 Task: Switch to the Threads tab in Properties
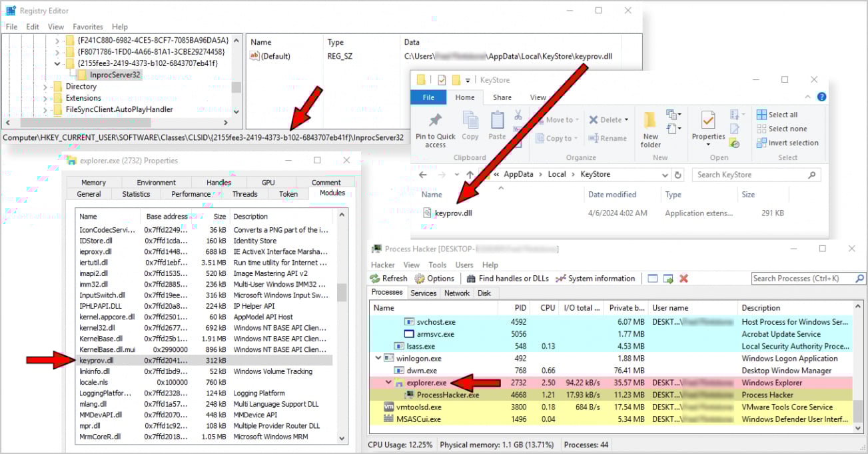coord(244,194)
